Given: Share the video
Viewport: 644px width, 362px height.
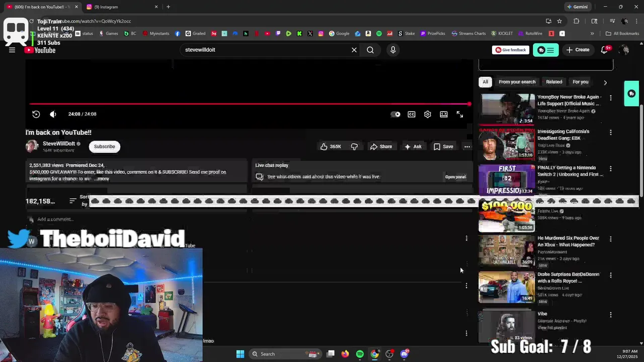Looking at the screenshot, I should point(381,146).
